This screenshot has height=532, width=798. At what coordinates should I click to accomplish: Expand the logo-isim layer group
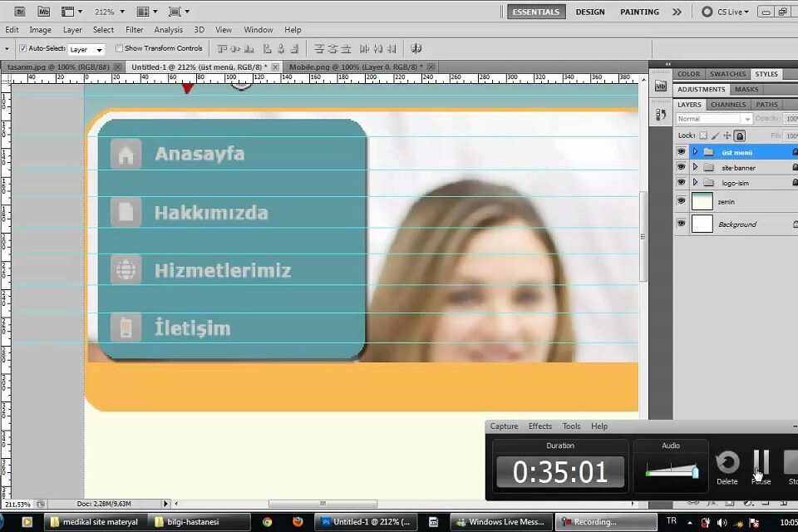point(695,182)
